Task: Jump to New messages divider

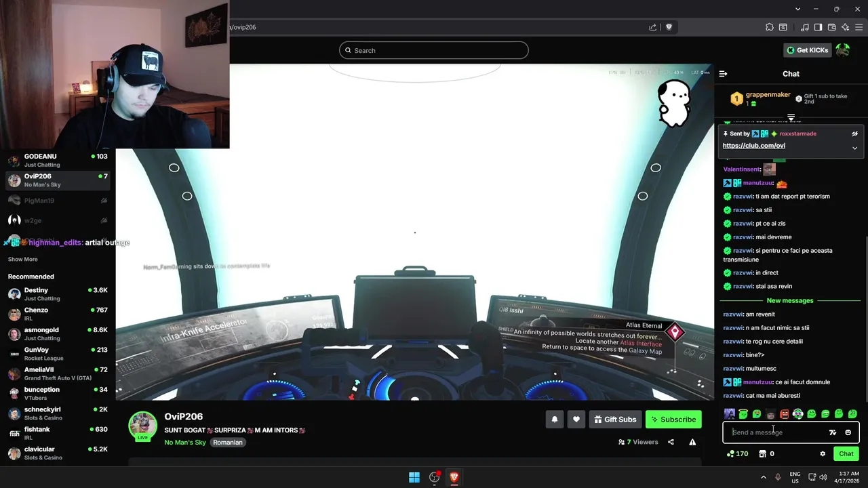Action: pyautogui.click(x=790, y=300)
